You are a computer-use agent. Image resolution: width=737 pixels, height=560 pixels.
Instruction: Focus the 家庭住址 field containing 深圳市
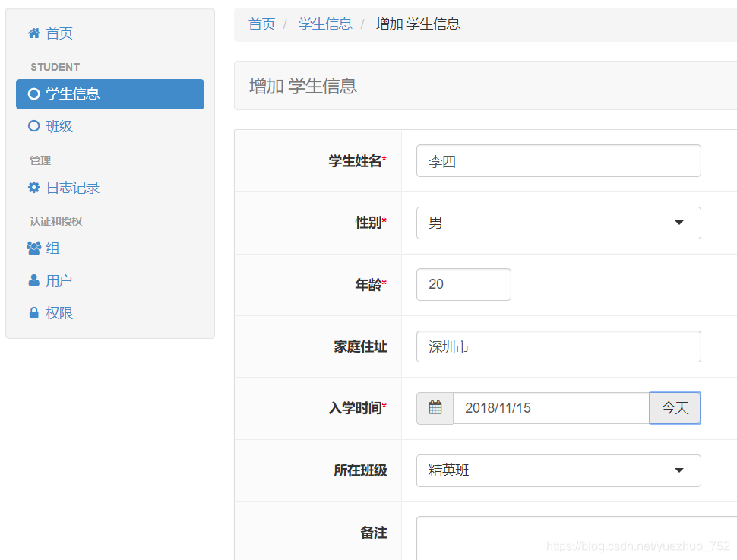558,346
